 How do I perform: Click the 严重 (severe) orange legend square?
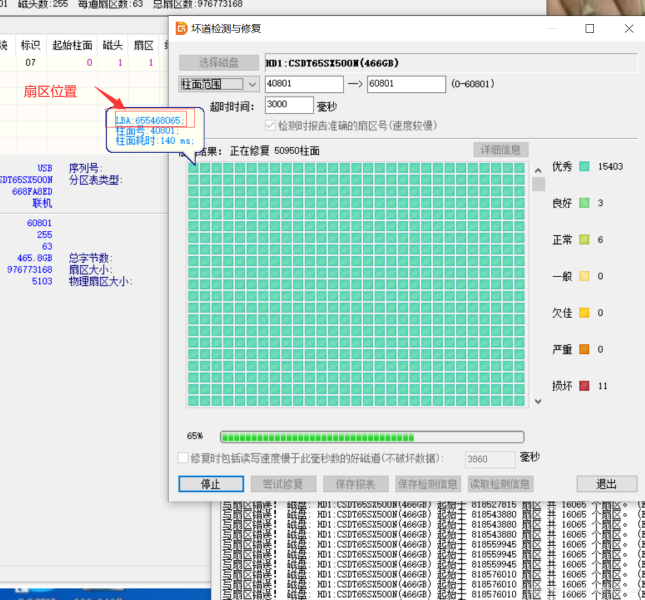point(584,349)
